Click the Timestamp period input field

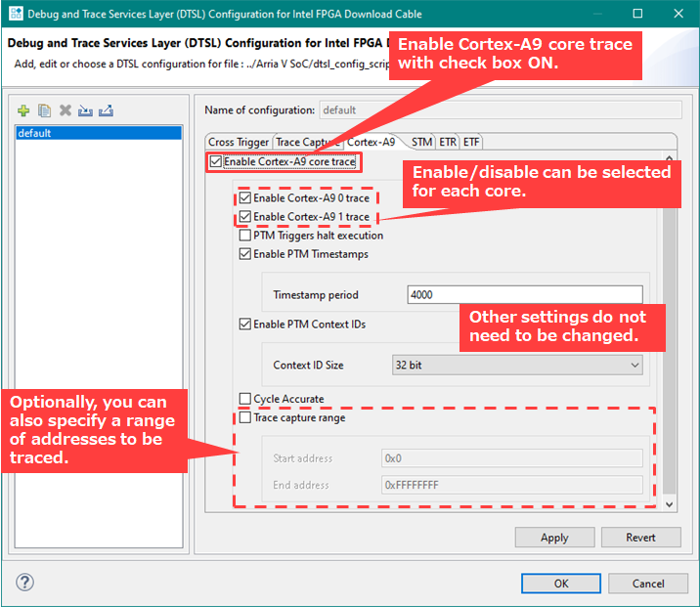(524, 295)
